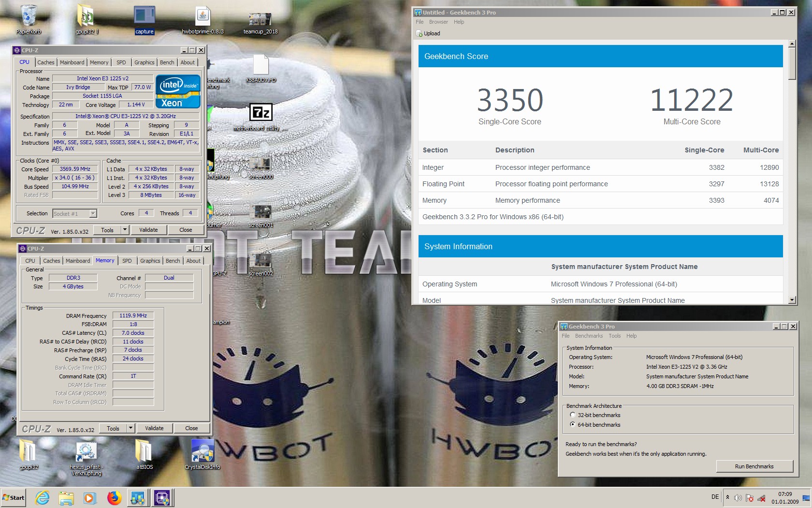Switch to CPU-Z taskbar button
This screenshot has height=508, width=812.
162,498
